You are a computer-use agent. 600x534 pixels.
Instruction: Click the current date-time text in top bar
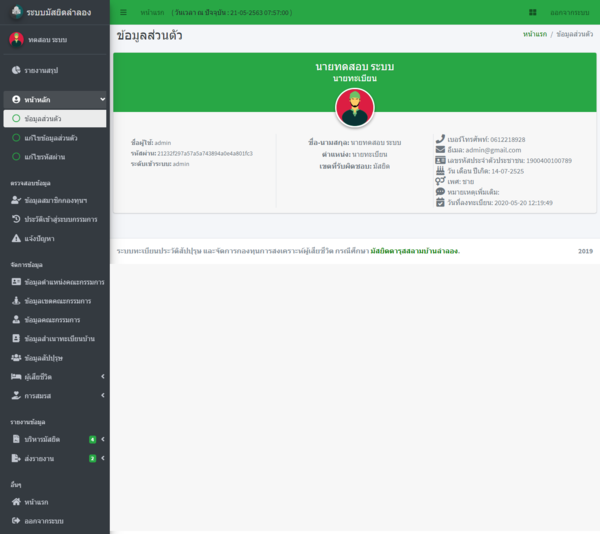pos(232,13)
